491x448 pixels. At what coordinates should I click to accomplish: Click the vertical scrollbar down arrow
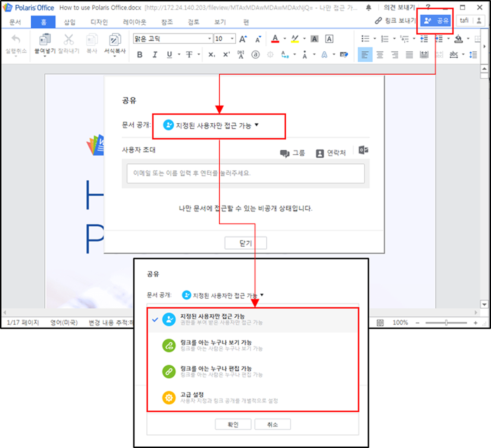tap(485, 305)
